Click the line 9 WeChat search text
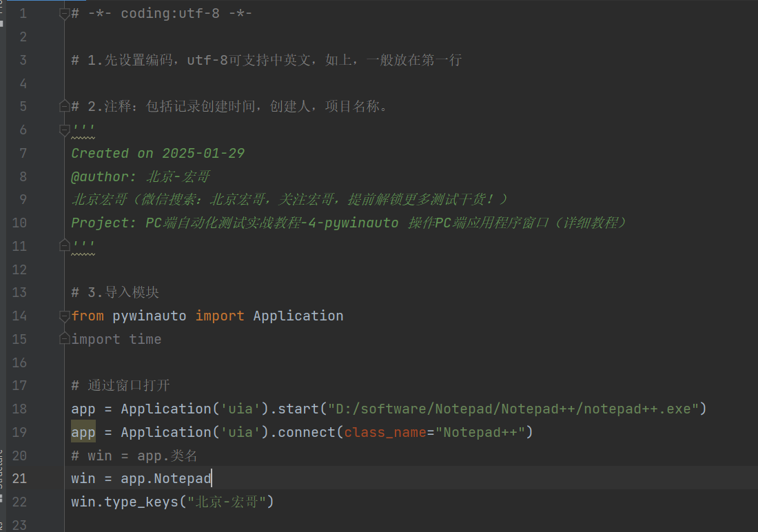The image size is (758, 532). 289,199
